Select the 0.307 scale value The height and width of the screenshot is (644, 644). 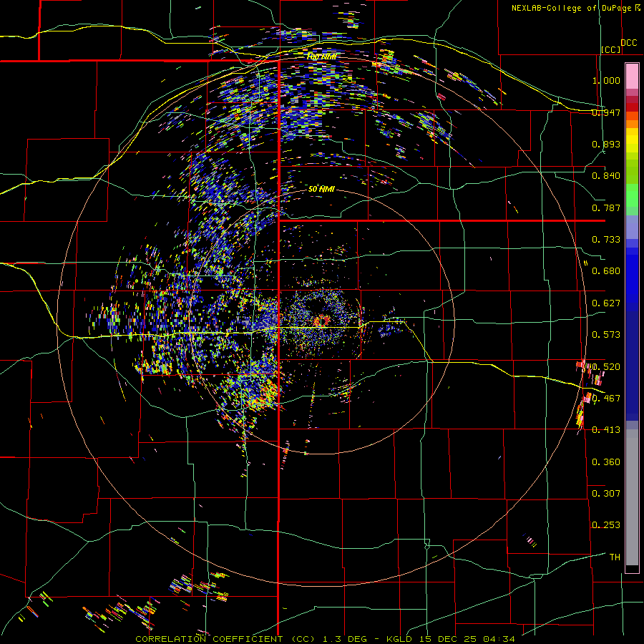(x=606, y=493)
